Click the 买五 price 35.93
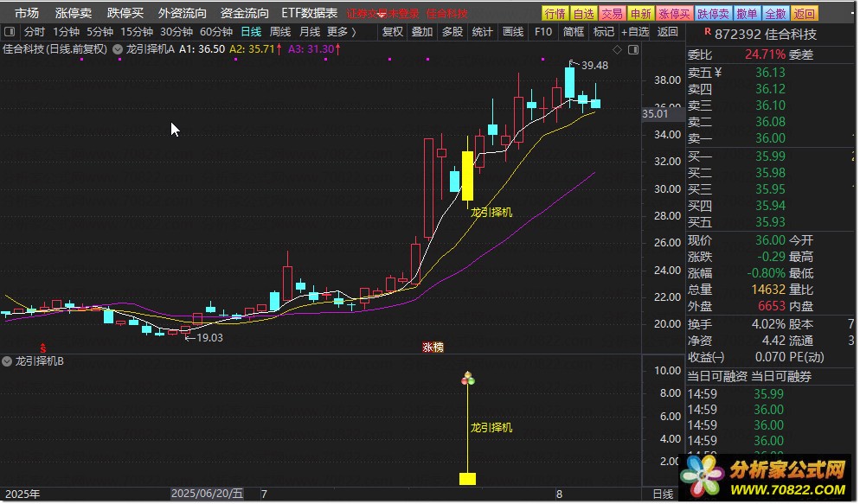This screenshot has width=860, height=504. (770, 222)
